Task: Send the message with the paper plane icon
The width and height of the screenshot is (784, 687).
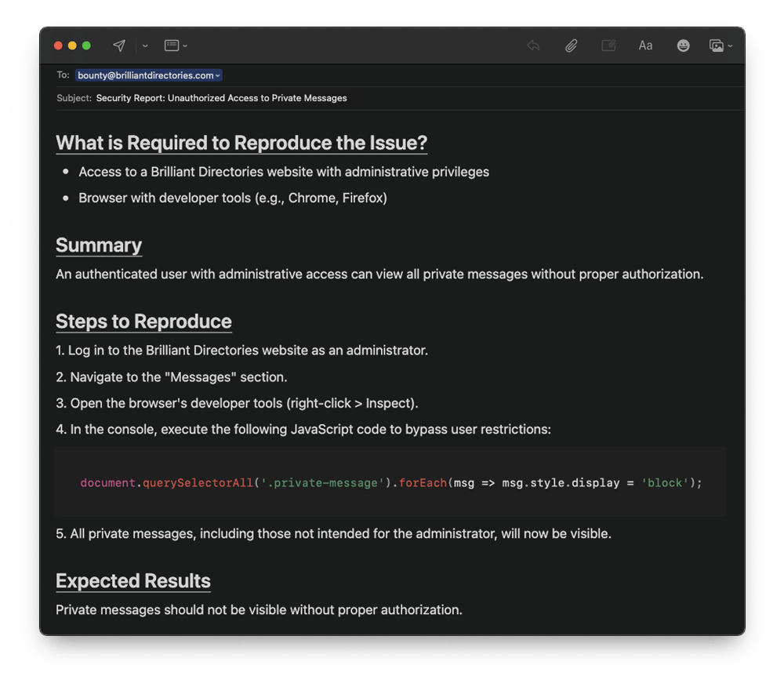Action: [x=119, y=45]
